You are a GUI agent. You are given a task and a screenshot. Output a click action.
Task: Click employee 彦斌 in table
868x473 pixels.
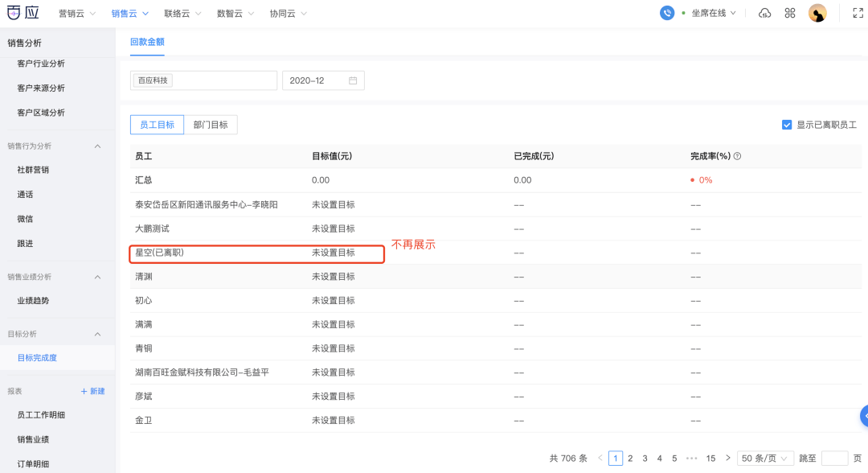click(x=143, y=396)
